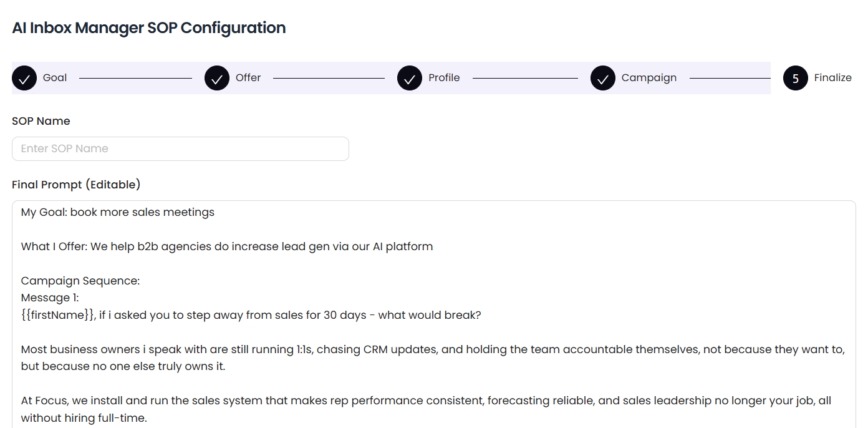The image size is (868, 428).
Task: Click the Offer step checkmark icon
Action: tap(217, 77)
